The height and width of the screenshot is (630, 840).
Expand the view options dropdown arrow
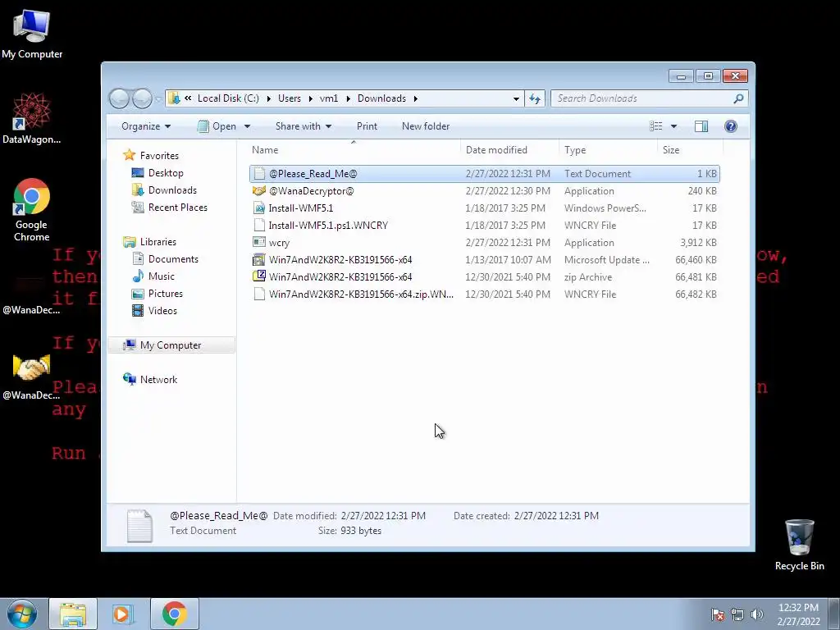(x=674, y=126)
